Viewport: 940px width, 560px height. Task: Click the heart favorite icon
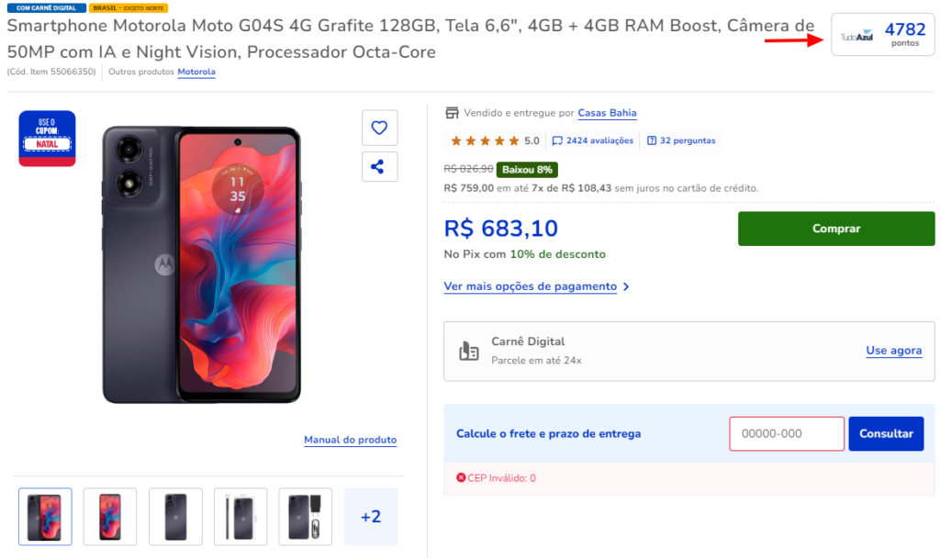pos(379,128)
